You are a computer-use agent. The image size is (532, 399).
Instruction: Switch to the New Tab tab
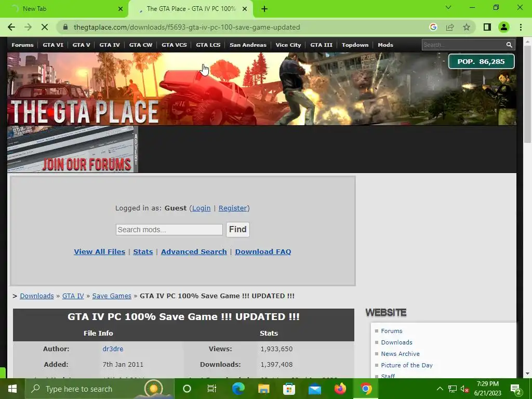(64, 9)
